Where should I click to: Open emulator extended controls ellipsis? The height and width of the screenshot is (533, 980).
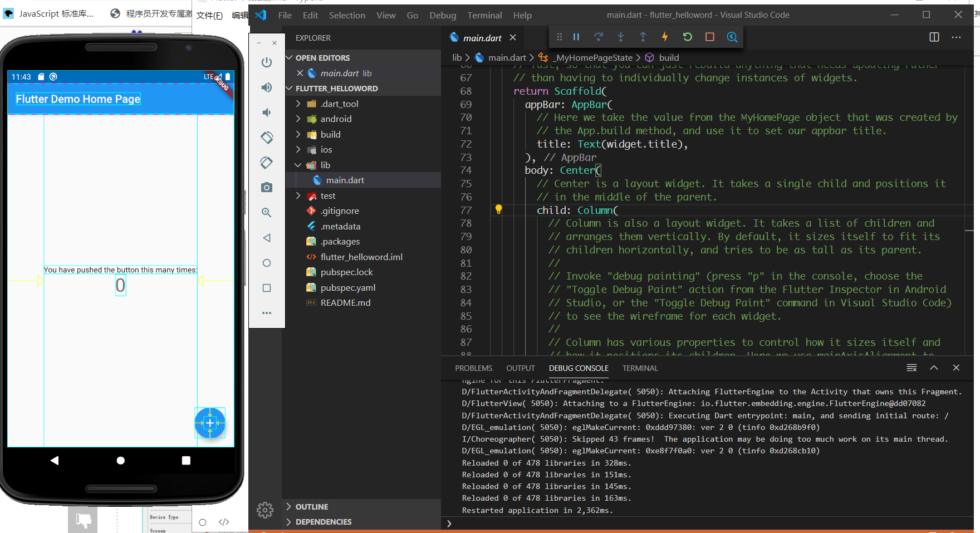pyautogui.click(x=267, y=313)
